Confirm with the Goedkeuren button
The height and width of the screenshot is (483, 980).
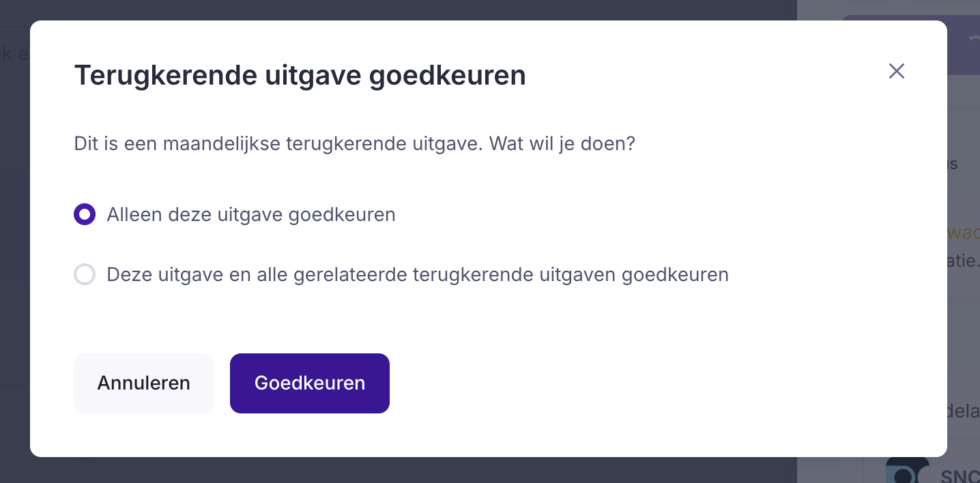(309, 383)
